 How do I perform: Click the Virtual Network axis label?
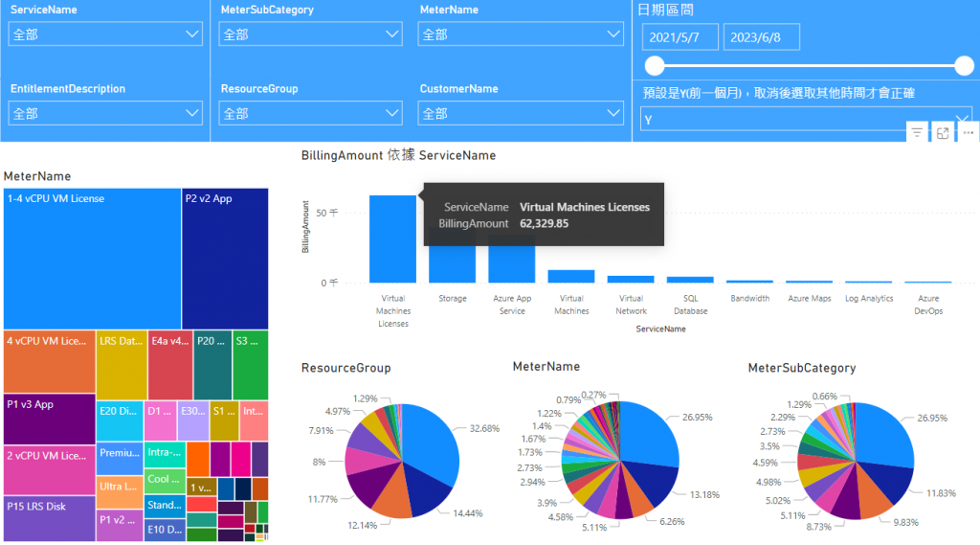click(x=632, y=305)
